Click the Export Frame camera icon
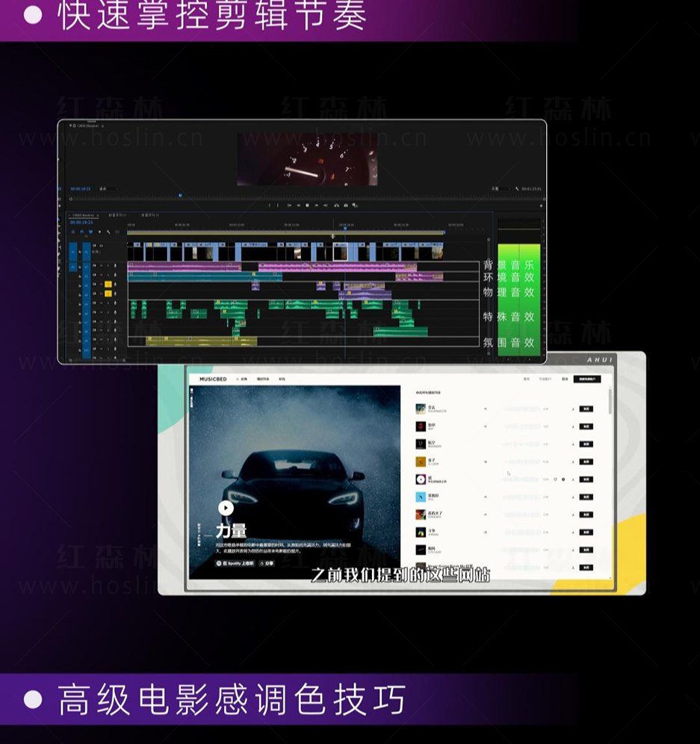Screen dimensions: 700x744 (346, 205)
